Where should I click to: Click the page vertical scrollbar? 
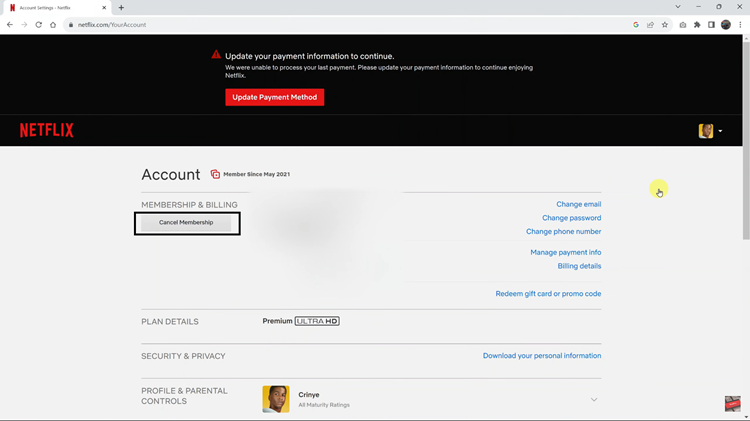point(746,139)
